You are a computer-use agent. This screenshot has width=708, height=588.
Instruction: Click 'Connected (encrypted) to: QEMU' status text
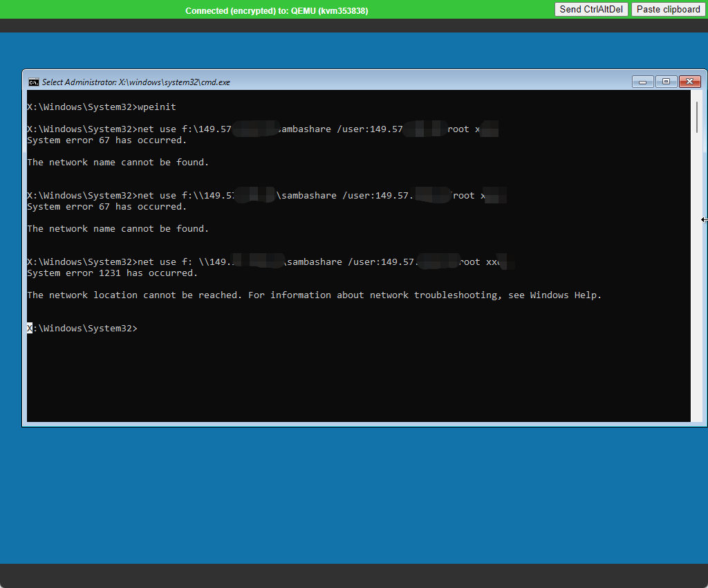(x=277, y=11)
